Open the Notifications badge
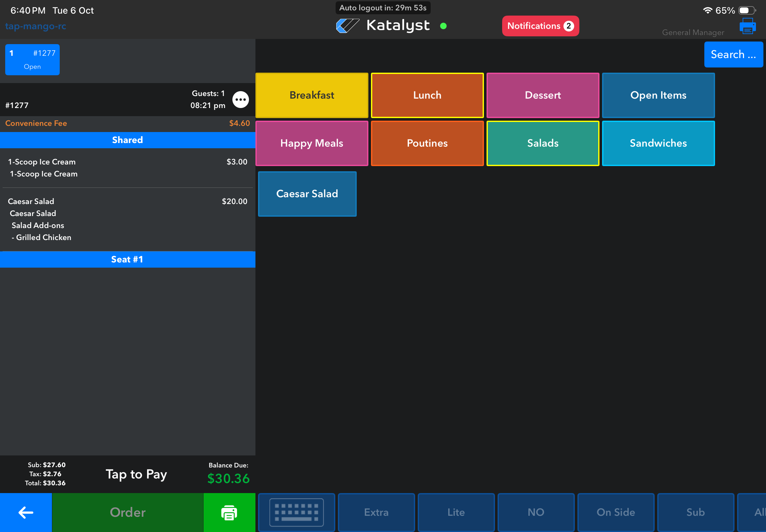766x532 pixels. coord(540,26)
